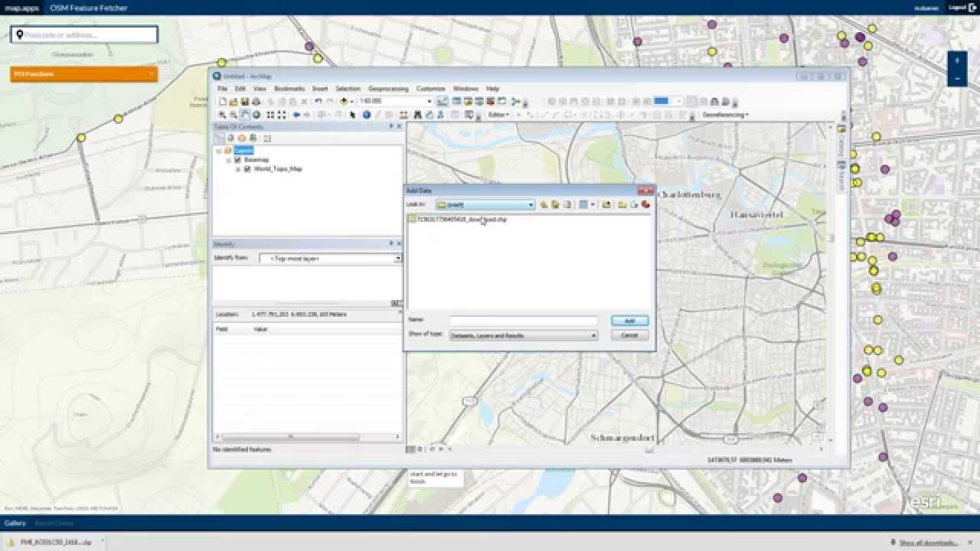980x551 pixels.
Task: Select the Zoom In tool in ArcMap
Action: 223,115
